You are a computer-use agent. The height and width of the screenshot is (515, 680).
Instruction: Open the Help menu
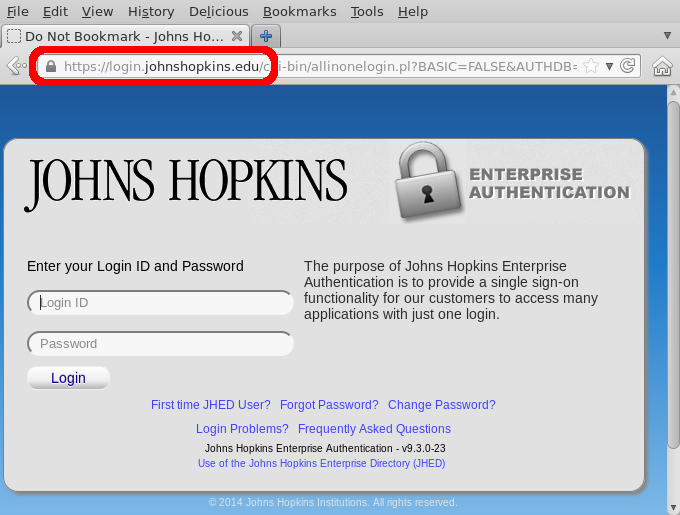tap(413, 12)
